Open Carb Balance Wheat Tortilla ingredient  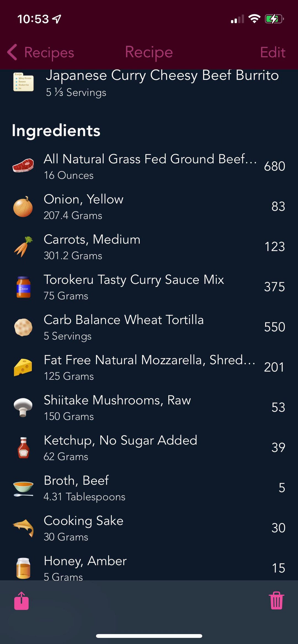124,327
